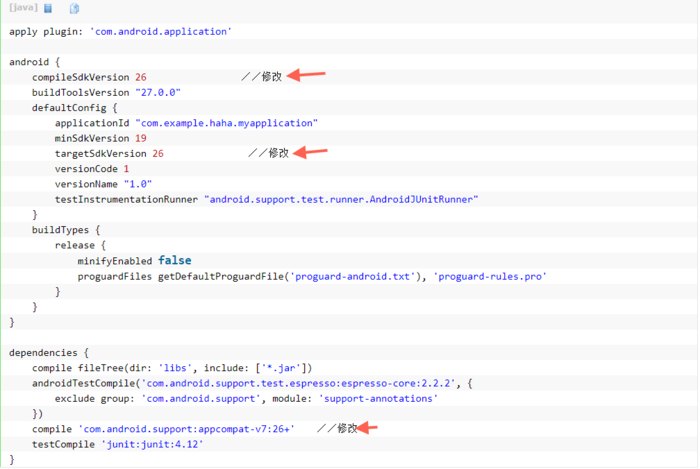Viewport: 700px width, 469px height.
Task: Click the dependencies block opening line
Action: point(50,352)
